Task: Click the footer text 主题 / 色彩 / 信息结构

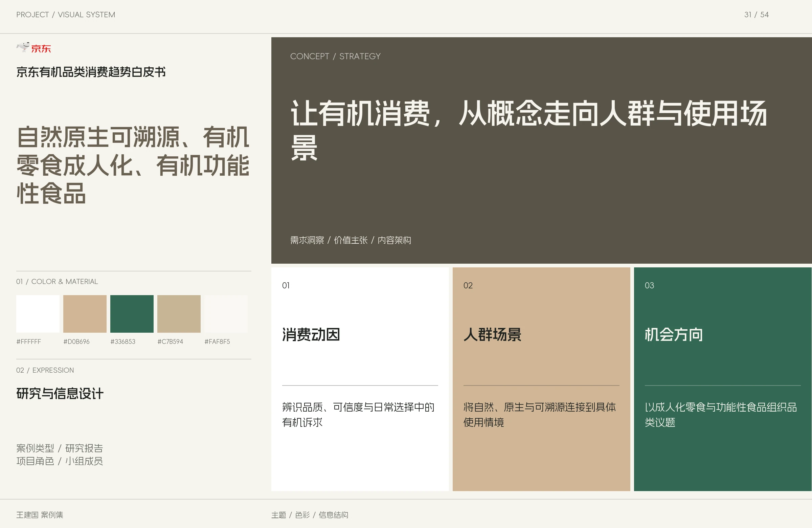Action: (310, 515)
